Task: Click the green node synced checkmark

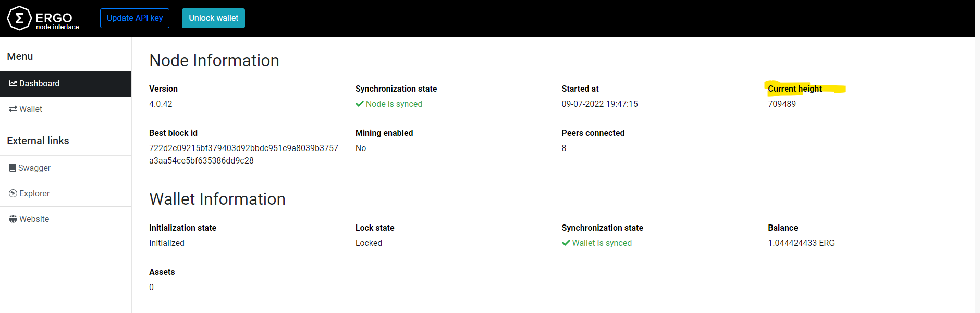Action: pos(359,104)
